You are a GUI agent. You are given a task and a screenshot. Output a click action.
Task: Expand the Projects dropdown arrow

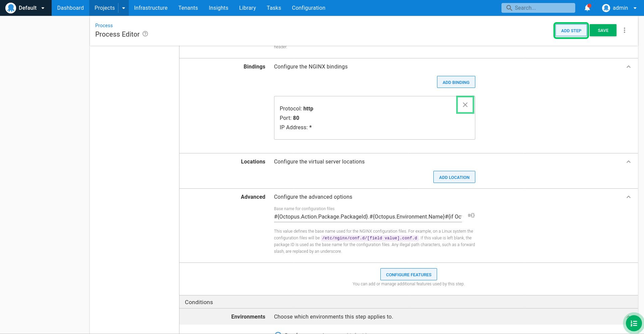pyautogui.click(x=123, y=8)
